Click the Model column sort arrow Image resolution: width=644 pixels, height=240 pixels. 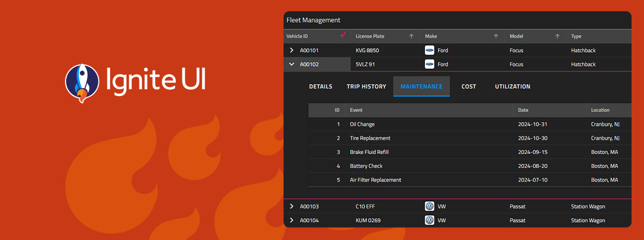click(x=557, y=36)
